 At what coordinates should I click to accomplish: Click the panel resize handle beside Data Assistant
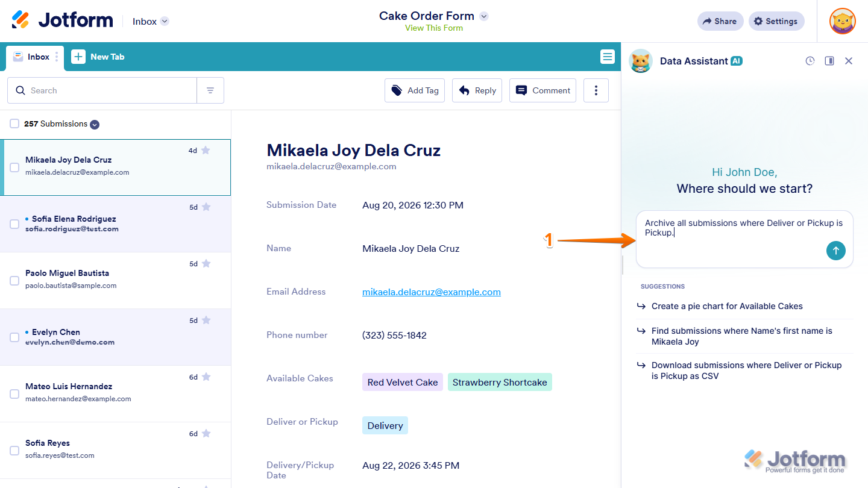pos(622,265)
